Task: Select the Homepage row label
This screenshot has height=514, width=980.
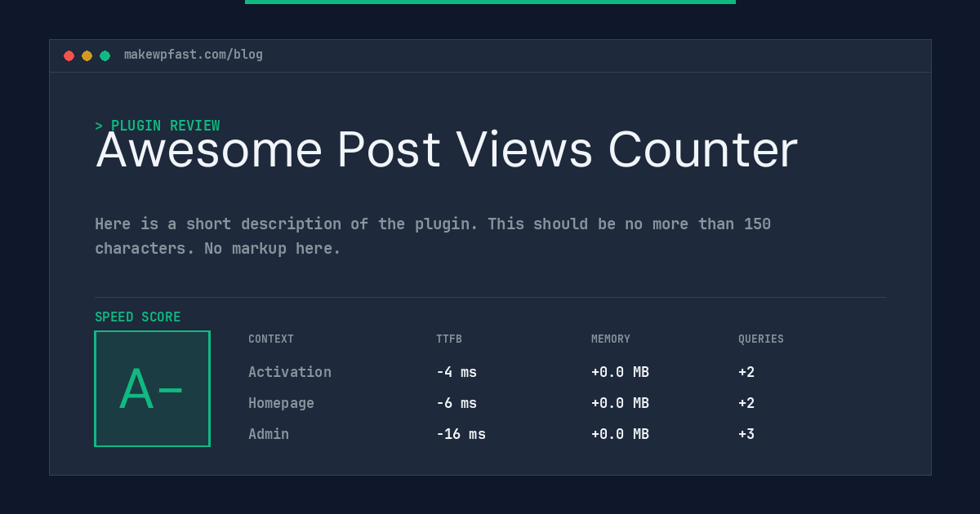Action: (x=281, y=403)
